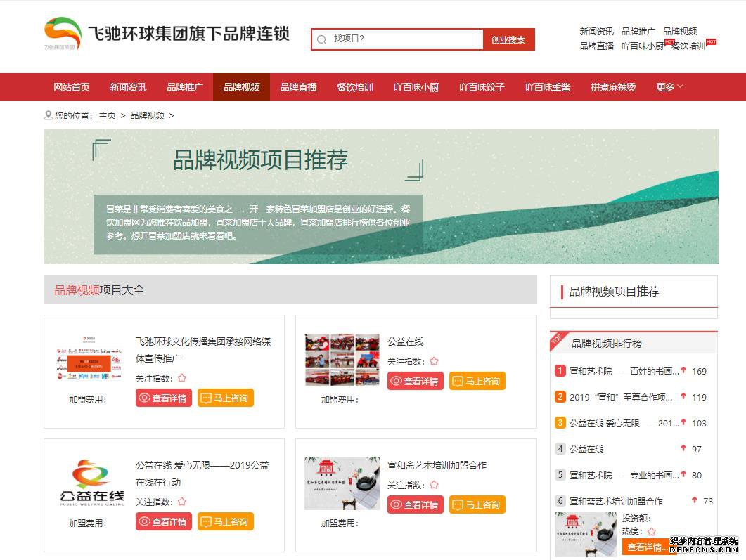Expand the 更多 dropdown in navigation bar
Screen dimensions: 746x560
coord(669,87)
